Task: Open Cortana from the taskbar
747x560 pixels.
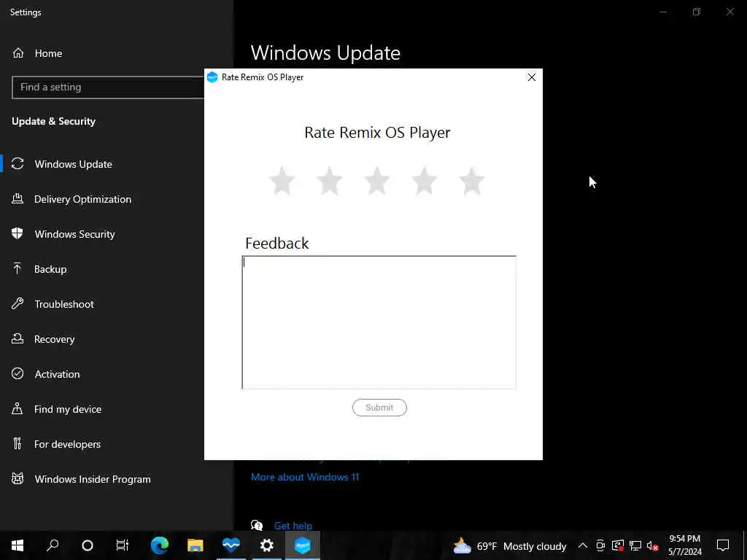Action: tap(88, 545)
